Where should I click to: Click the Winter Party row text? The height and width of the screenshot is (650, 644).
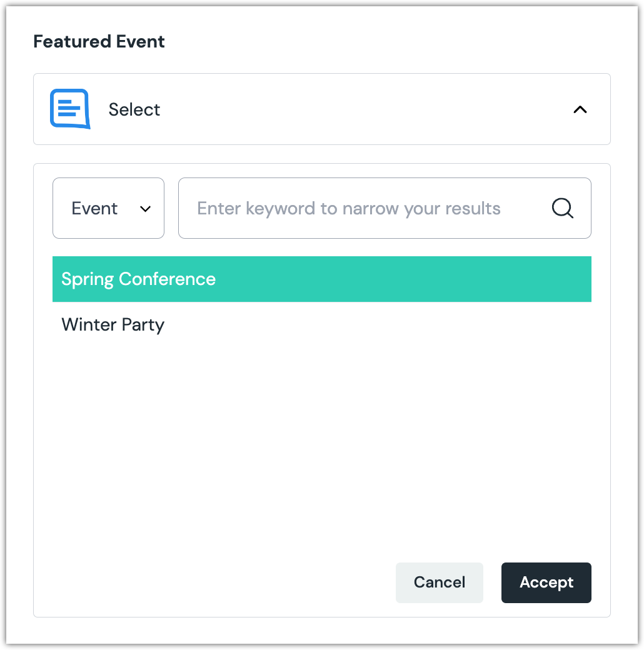pyautogui.click(x=113, y=325)
